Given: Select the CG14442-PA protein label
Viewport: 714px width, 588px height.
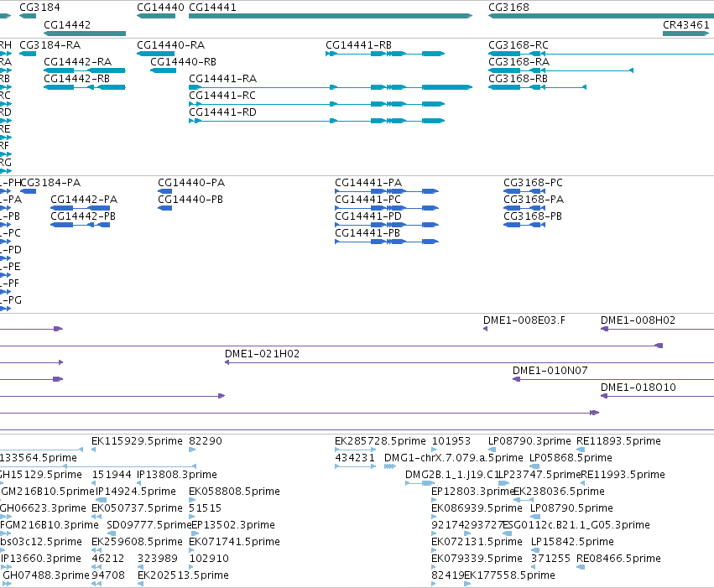Looking at the screenshot, I should [x=84, y=200].
